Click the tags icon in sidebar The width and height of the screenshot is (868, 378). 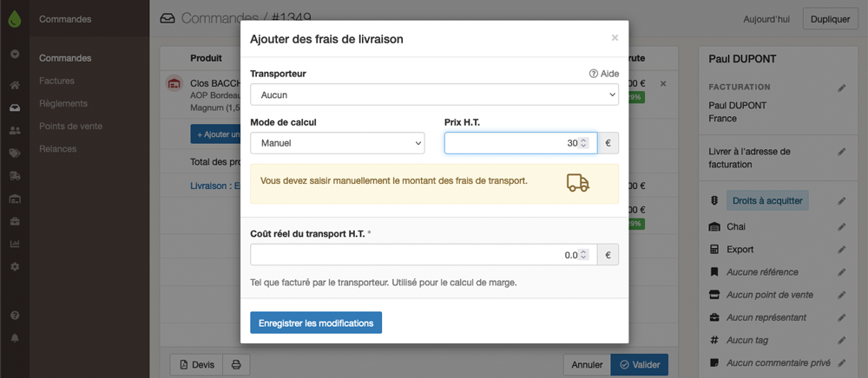[x=15, y=153]
